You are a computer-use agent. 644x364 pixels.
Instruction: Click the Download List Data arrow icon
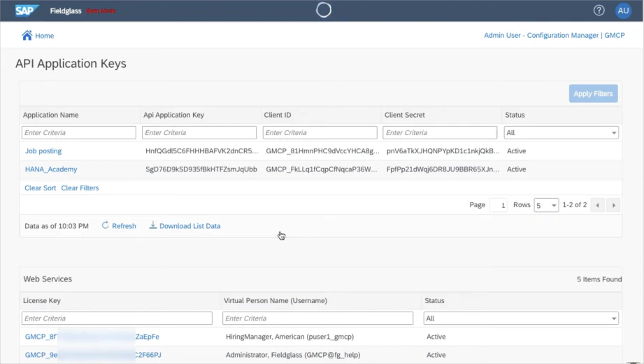[x=153, y=225]
